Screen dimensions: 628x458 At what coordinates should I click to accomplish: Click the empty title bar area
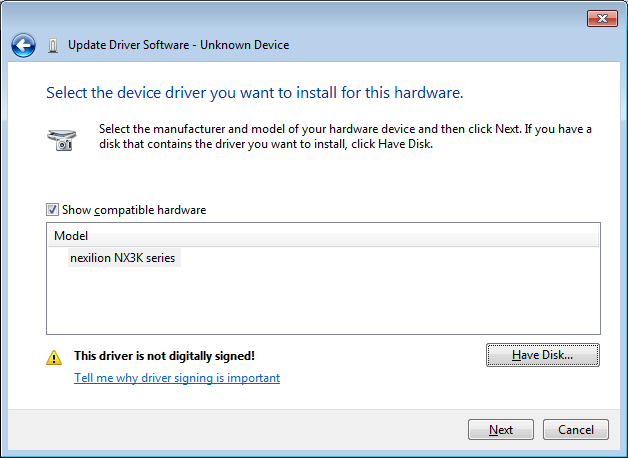pyautogui.click(x=300, y=17)
